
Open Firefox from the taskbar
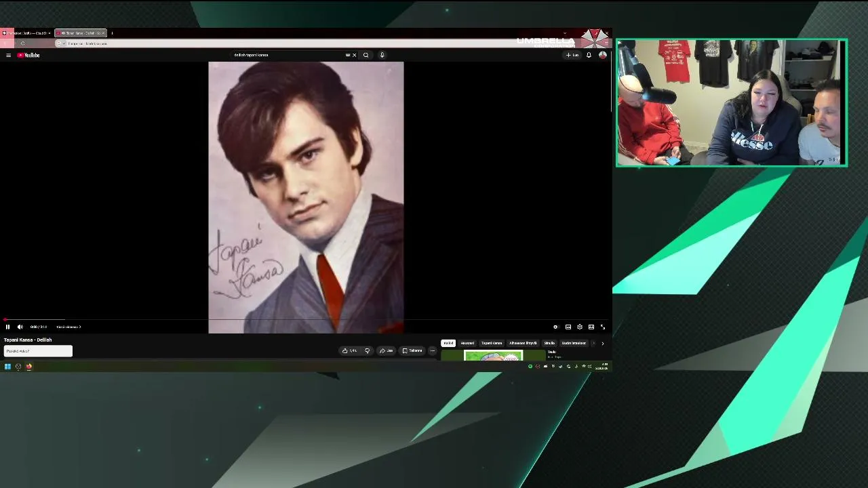[29, 367]
